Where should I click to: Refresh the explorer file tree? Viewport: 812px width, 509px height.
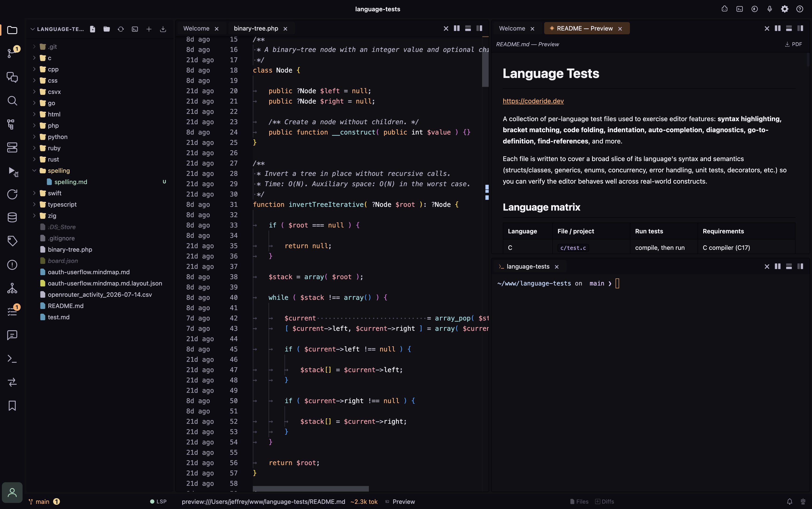coord(121,29)
